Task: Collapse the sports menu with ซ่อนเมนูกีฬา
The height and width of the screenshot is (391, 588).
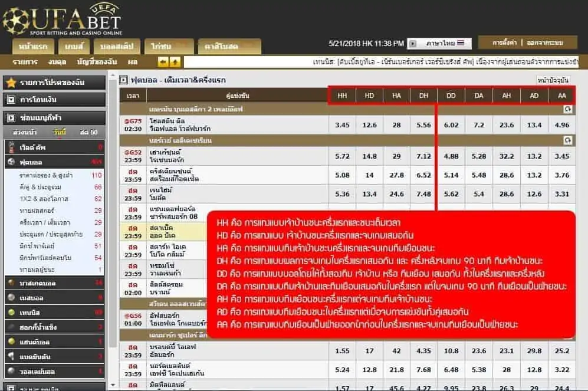Action: [54, 118]
